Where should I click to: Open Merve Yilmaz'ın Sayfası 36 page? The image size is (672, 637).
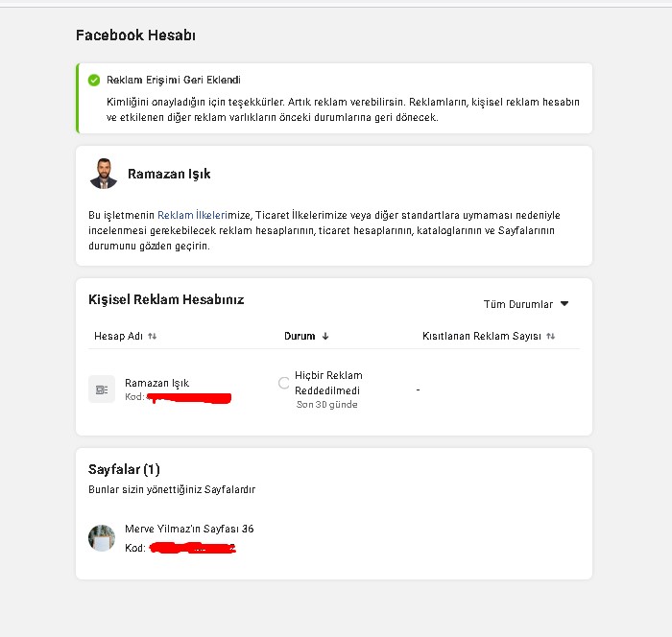(x=189, y=529)
